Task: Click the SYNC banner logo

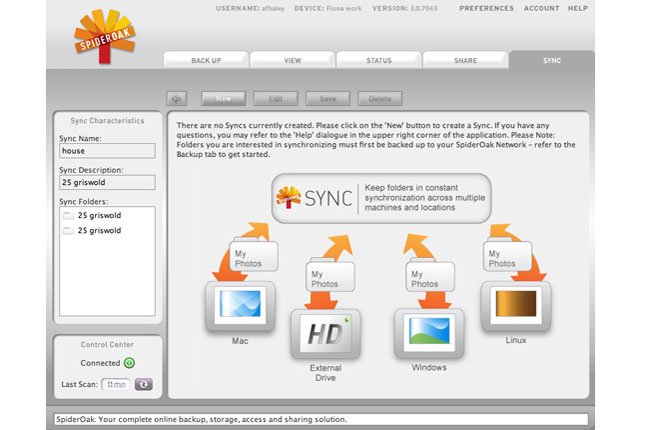Action: pyautogui.click(x=314, y=198)
